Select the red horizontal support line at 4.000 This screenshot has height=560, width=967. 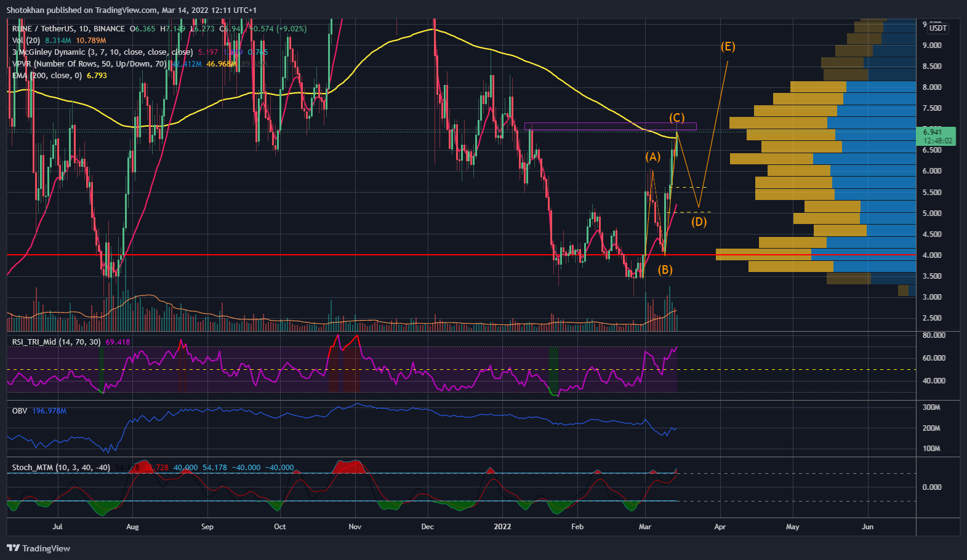[x=461, y=255]
